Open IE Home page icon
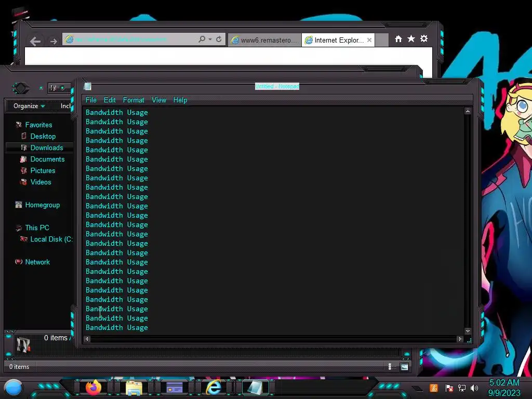 398,39
